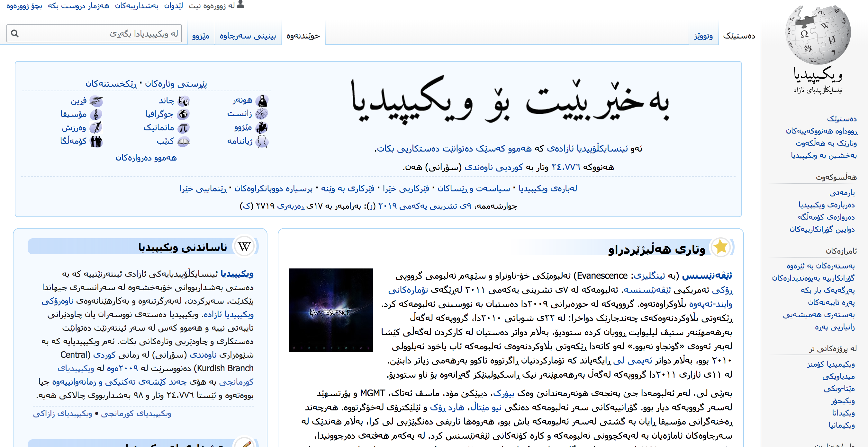Screen dimensions: 868x447
Task: Open the Discussion (وتووێژ) tab
Action: coord(703,36)
